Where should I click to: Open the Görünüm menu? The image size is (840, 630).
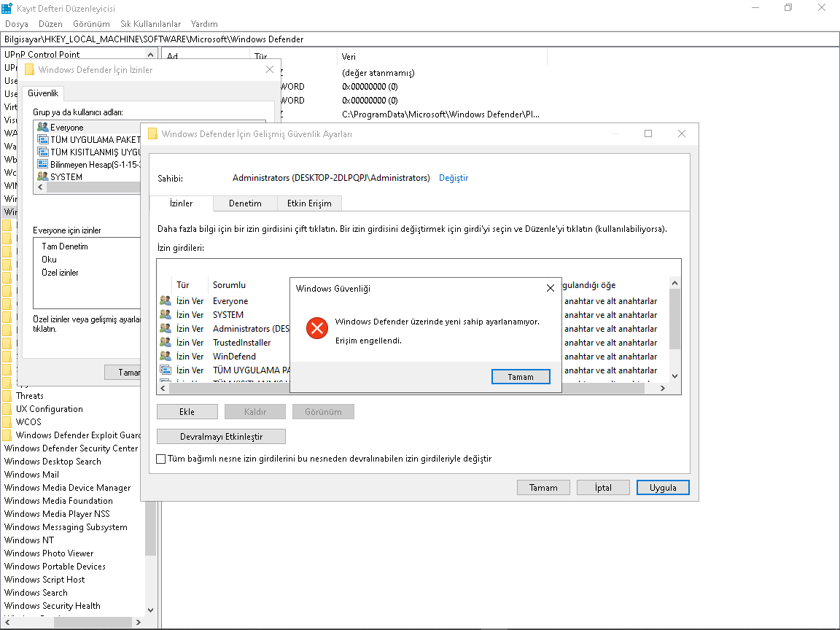tap(91, 24)
